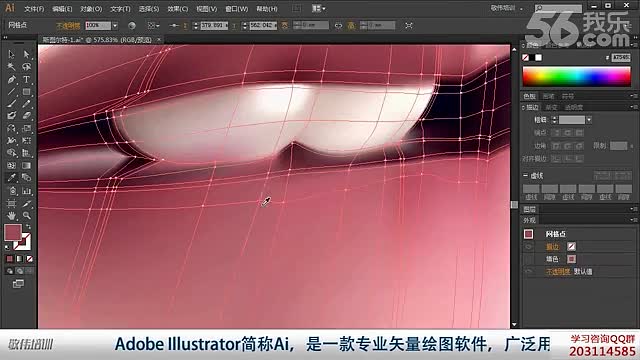Screen dimensions: 640x360
Task: Select the Line Segment tool
Action: 11,91
